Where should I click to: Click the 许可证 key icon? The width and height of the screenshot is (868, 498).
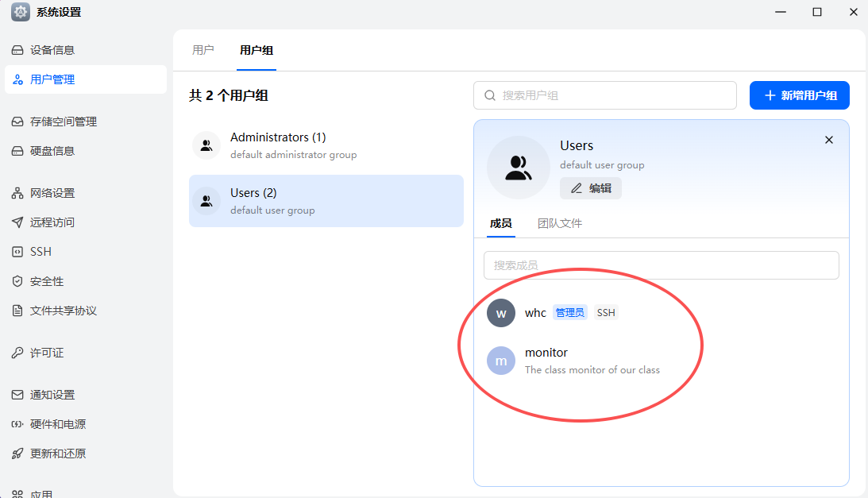(x=17, y=353)
